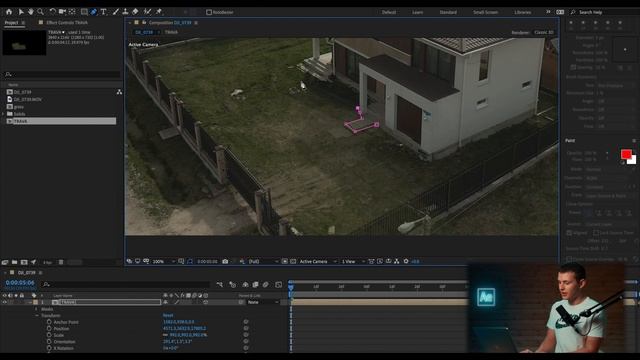Show more workspaces with the chevron
640x360 pixels.
pyautogui.click(x=548, y=12)
